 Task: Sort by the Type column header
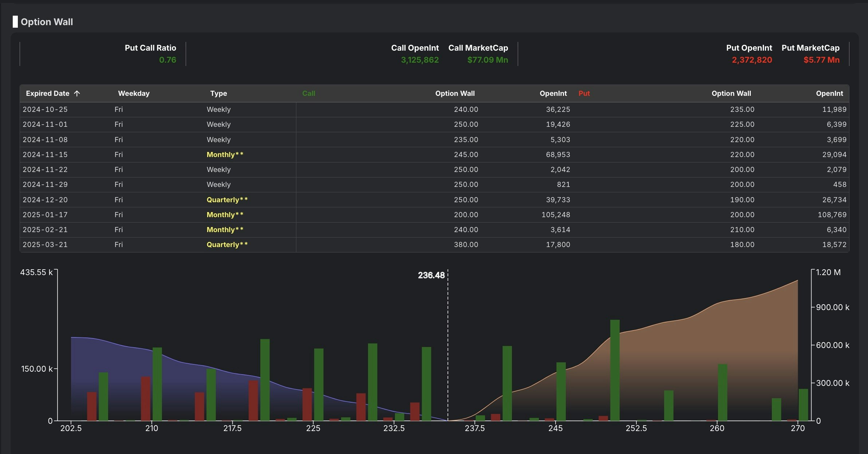(x=218, y=93)
